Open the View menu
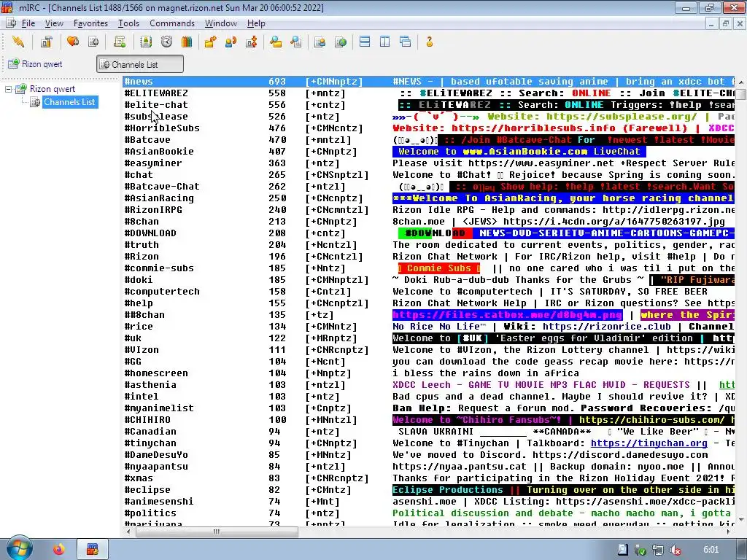747x560 pixels. click(x=54, y=23)
